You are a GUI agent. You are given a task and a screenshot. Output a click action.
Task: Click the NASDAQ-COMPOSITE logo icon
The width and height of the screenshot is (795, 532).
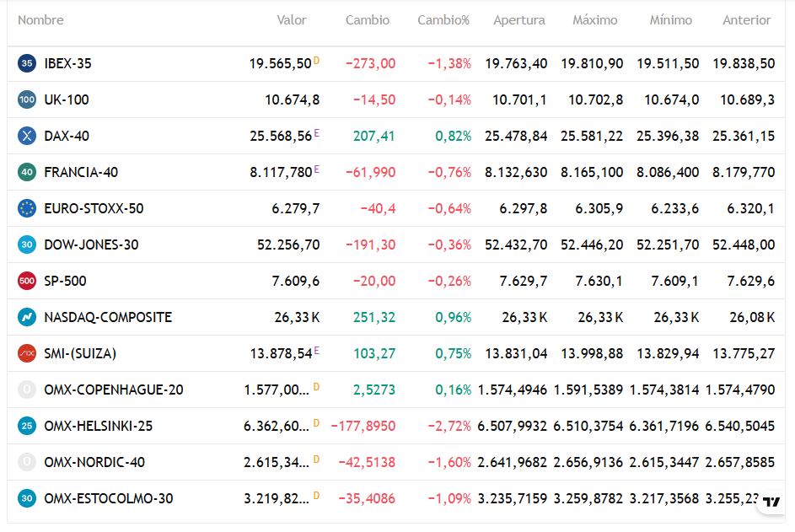click(x=27, y=317)
